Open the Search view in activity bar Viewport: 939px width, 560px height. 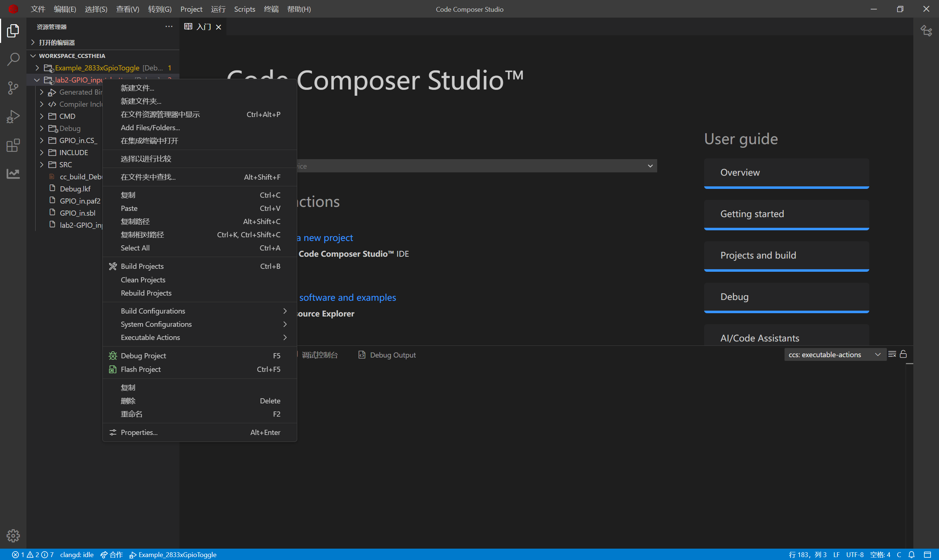[x=13, y=59]
